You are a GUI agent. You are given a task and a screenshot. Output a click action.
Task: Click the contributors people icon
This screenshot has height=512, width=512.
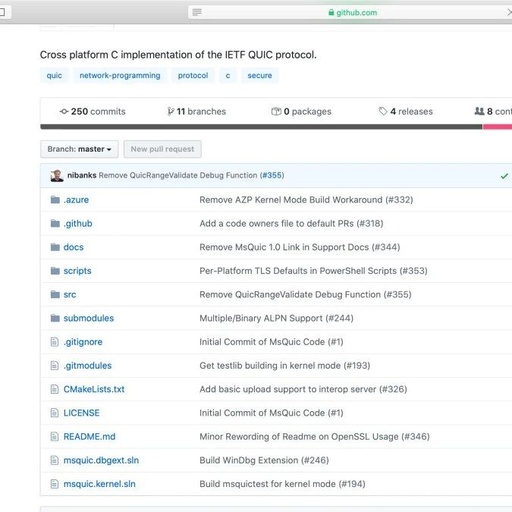pyautogui.click(x=479, y=111)
